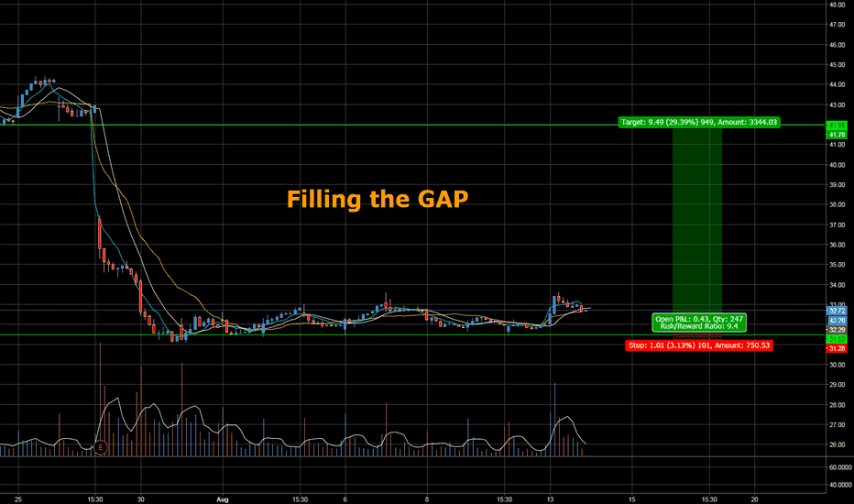
Task: Select the red Stop 1.01 label
Action: tap(699, 345)
